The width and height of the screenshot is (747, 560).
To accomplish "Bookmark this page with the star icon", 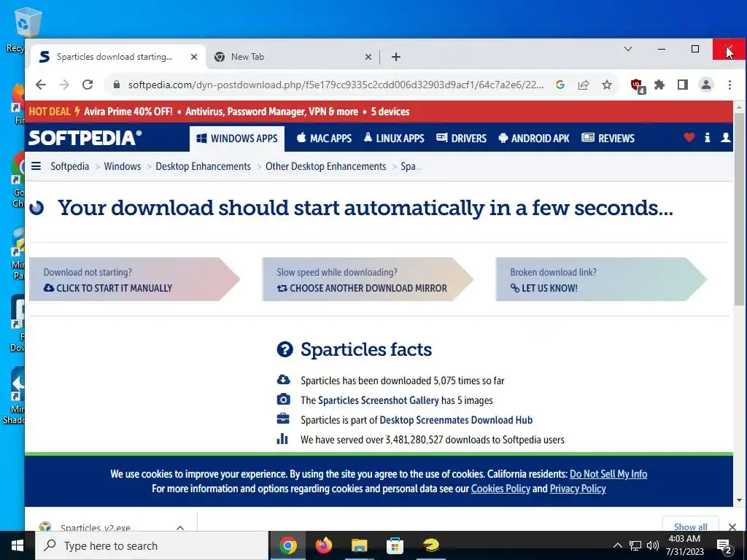I will pos(606,85).
